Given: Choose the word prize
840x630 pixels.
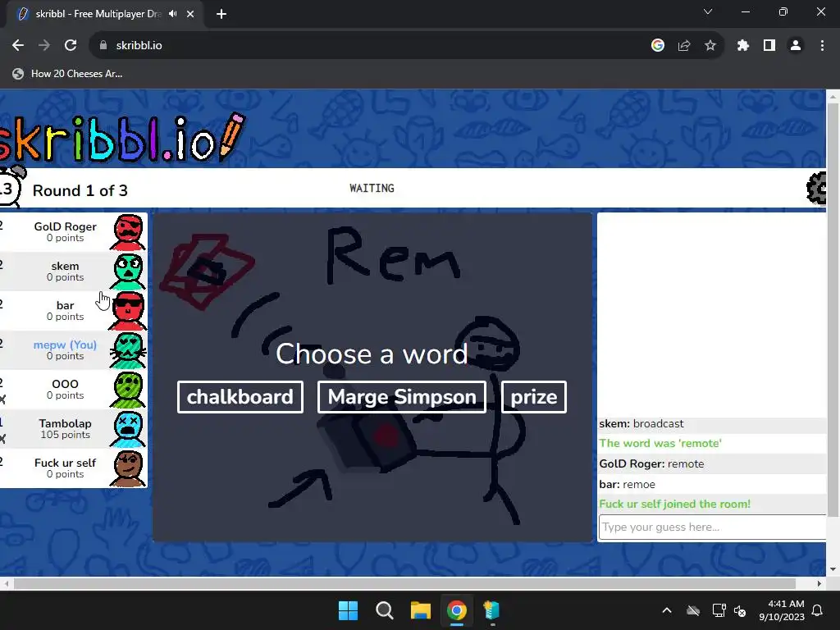Looking at the screenshot, I should click(533, 397).
